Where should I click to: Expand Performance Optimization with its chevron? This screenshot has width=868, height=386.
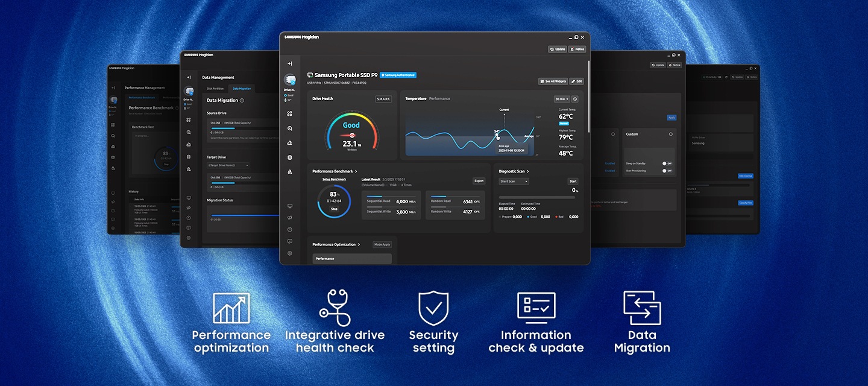pos(359,244)
